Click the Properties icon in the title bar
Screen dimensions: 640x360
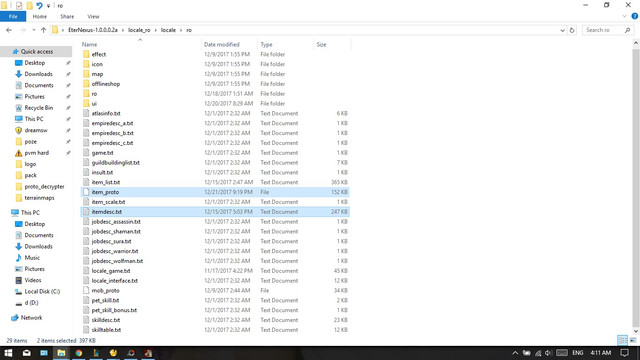click(19, 6)
